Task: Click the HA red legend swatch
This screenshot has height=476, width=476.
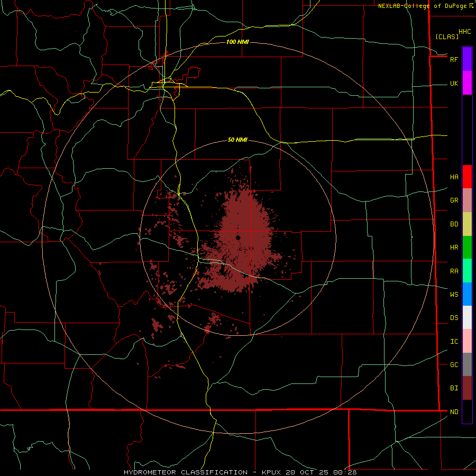Action: tap(467, 177)
